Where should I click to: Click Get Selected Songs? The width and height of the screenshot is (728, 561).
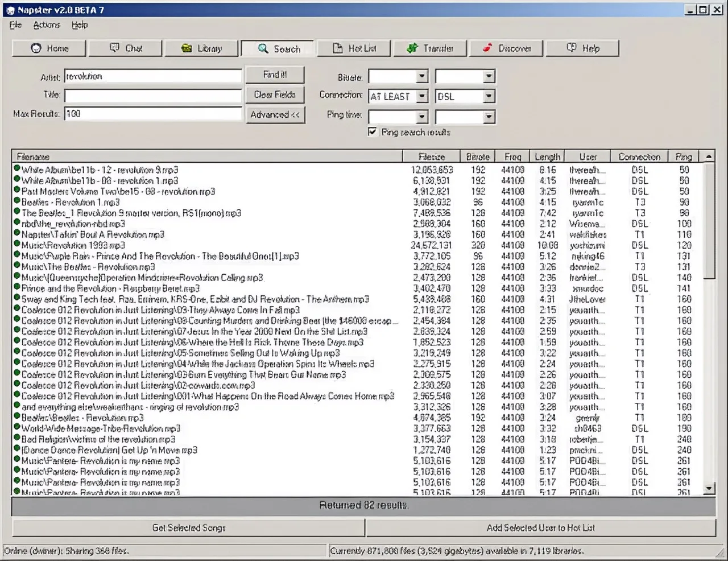click(188, 528)
